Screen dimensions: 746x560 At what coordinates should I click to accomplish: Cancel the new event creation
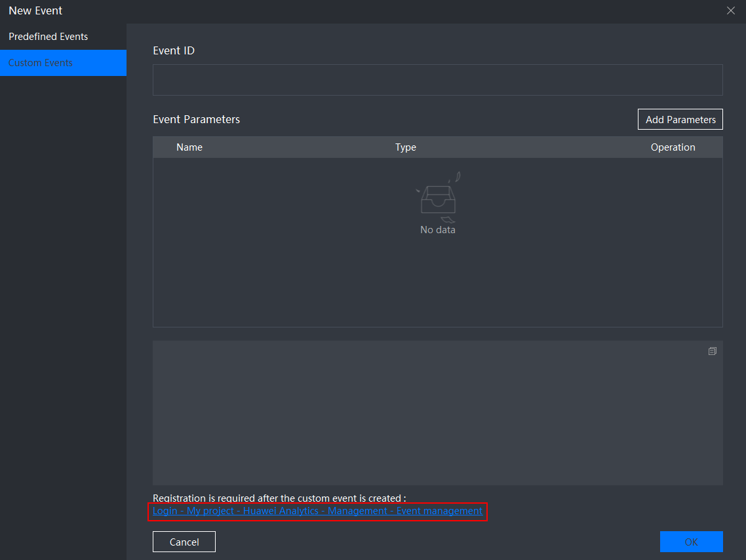184,542
